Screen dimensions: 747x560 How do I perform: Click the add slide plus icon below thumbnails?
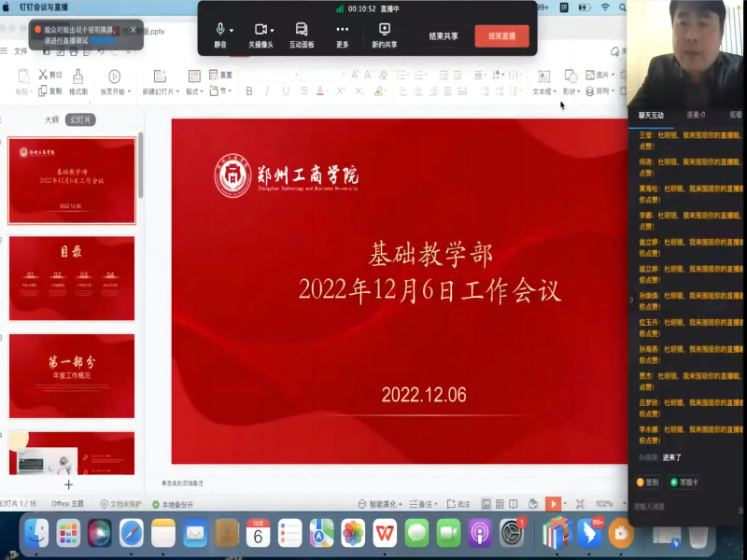point(68,484)
